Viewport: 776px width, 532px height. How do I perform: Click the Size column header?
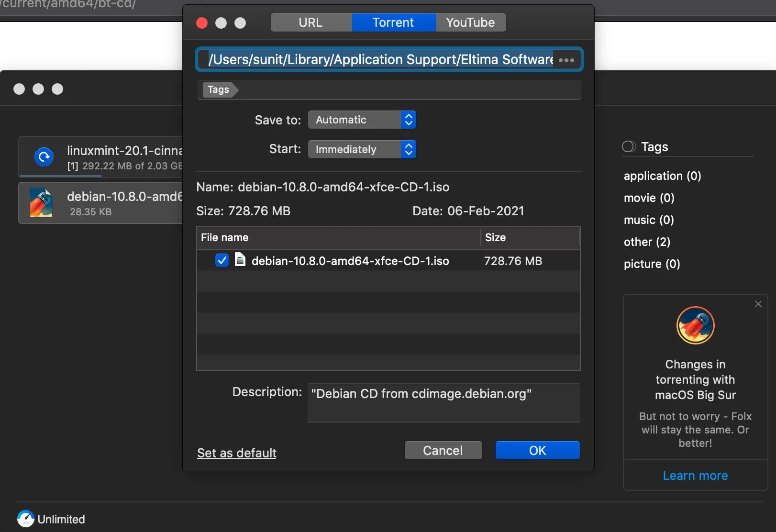click(x=530, y=237)
